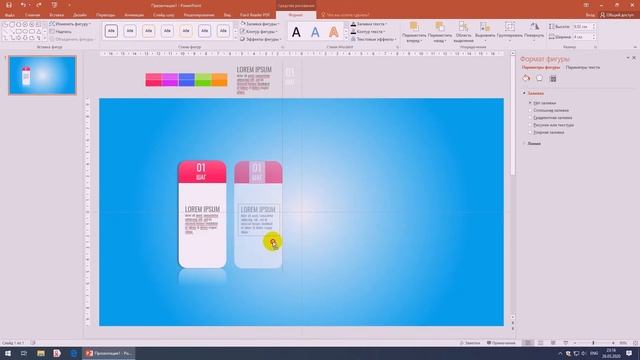
Task: Click Переместить вперед icon
Action: (x=414, y=27)
